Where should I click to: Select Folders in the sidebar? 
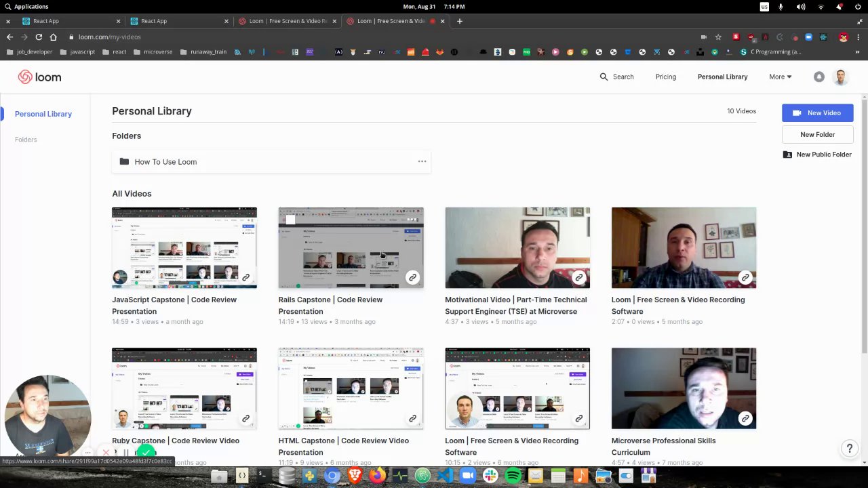click(26, 139)
